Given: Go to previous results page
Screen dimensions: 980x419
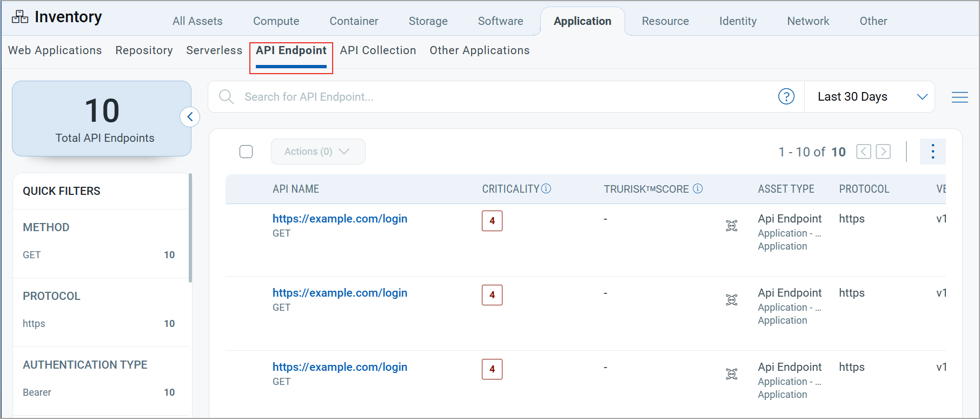Looking at the screenshot, I should tap(864, 152).
